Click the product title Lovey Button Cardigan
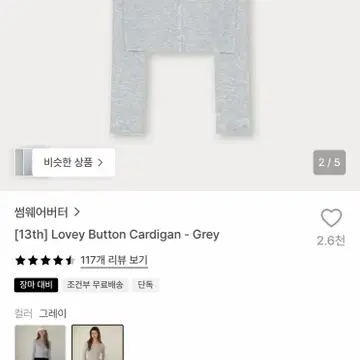This screenshot has height=360, width=360. tap(117, 235)
